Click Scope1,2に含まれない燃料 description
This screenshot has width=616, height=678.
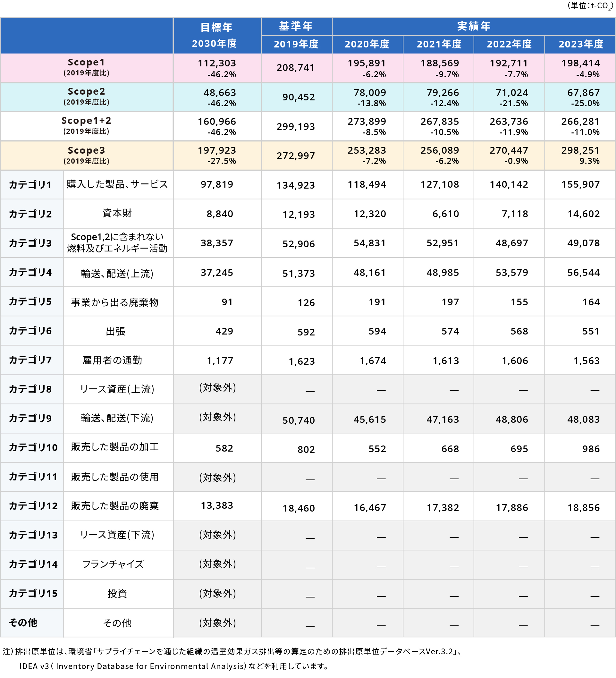[x=117, y=243]
